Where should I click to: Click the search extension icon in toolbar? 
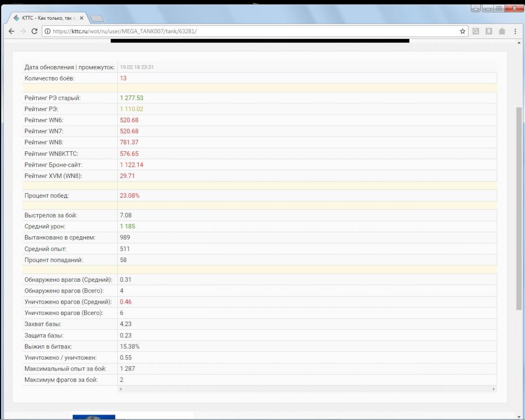[x=476, y=31]
